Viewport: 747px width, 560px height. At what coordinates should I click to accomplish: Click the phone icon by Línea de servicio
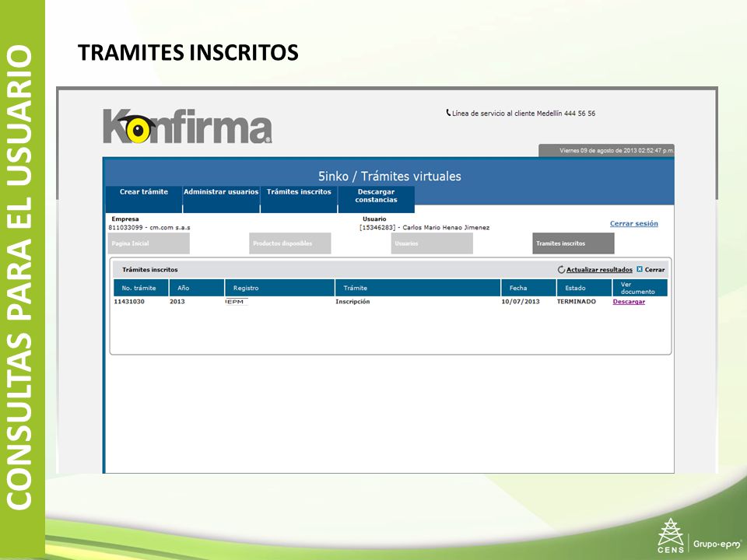(448, 113)
